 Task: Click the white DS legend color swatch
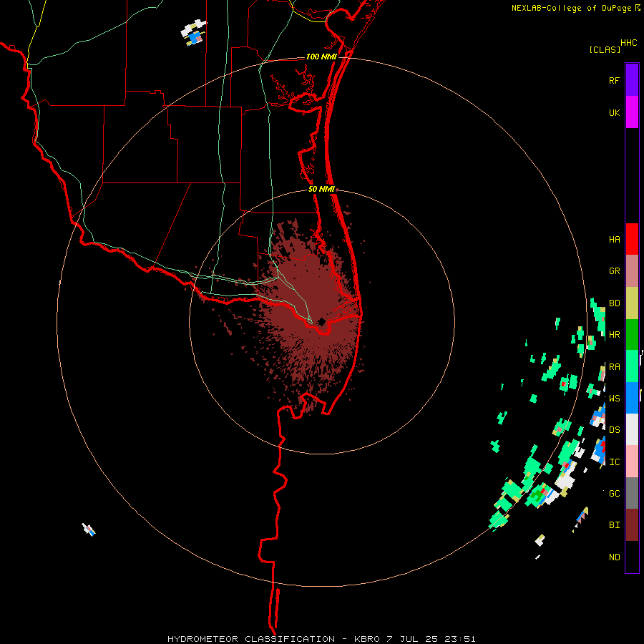pyautogui.click(x=632, y=429)
